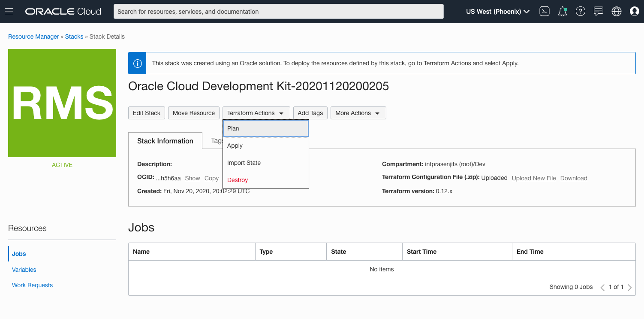Expand the More Actions dropdown
Viewport: 644px width, 319px height.
[x=358, y=113]
